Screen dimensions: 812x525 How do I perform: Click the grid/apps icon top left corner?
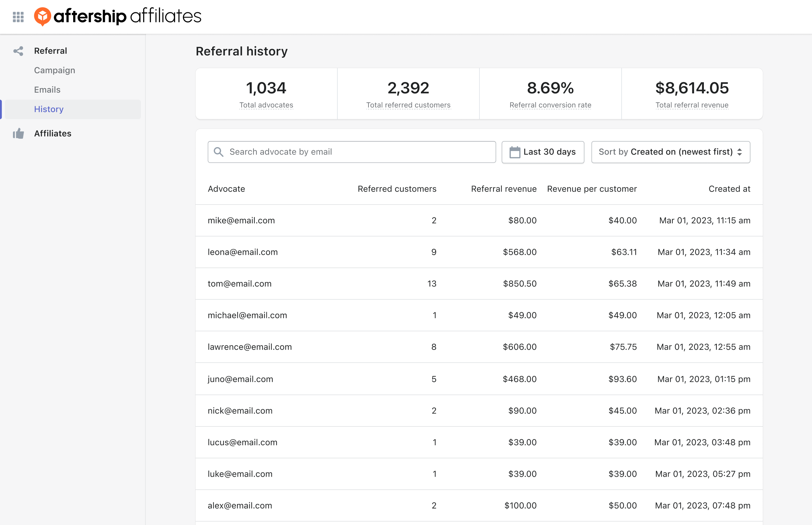click(18, 16)
